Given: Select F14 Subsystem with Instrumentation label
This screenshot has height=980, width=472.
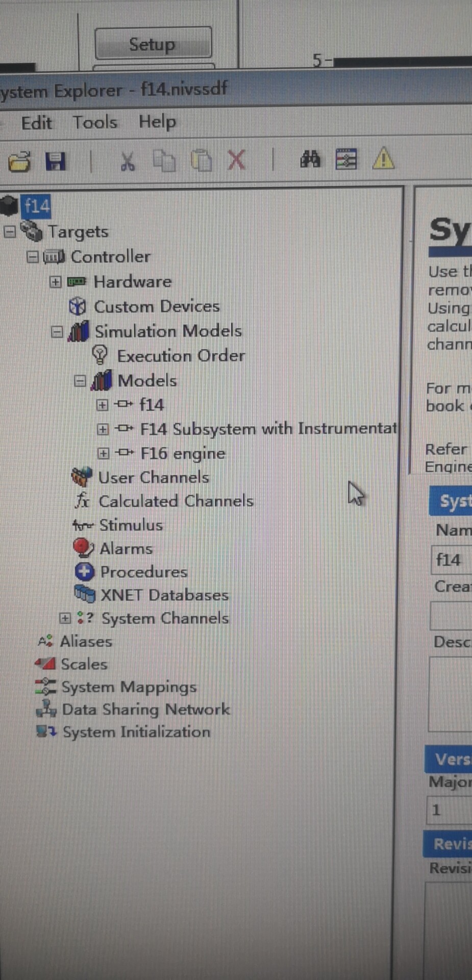Looking at the screenshot, I should [x=268, y=429].
